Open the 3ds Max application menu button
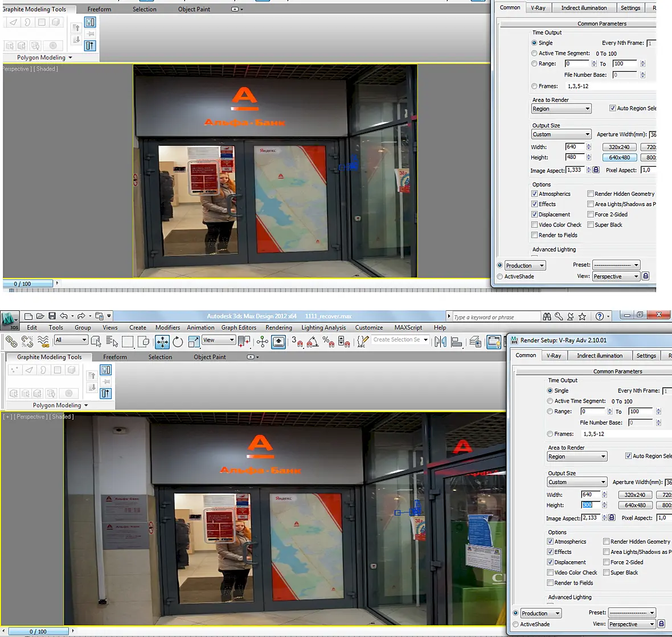 tap(9, 320)
